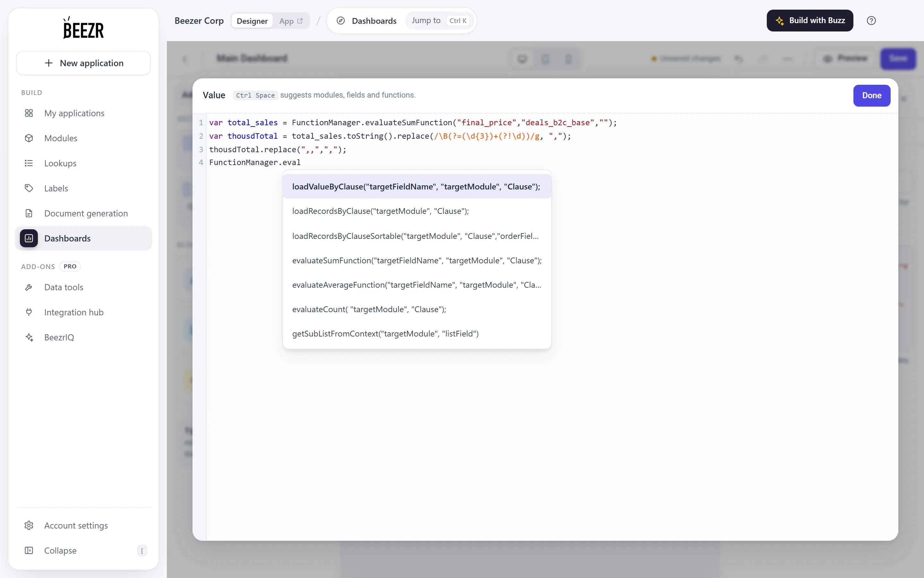Open Labels page
The width and height of the screenshot is (924, 578).
tap(83, 188)
